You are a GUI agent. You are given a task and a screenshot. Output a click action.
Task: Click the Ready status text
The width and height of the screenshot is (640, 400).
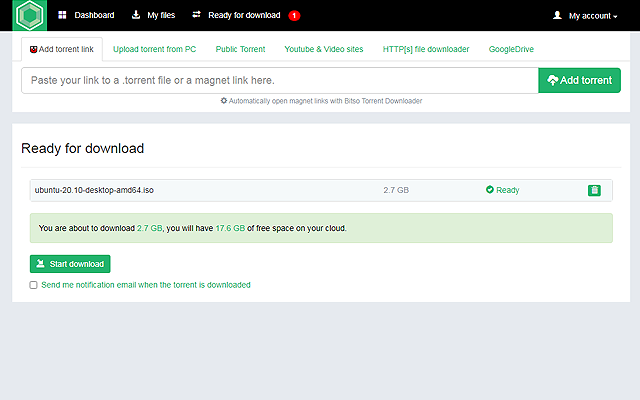point(508,190)
